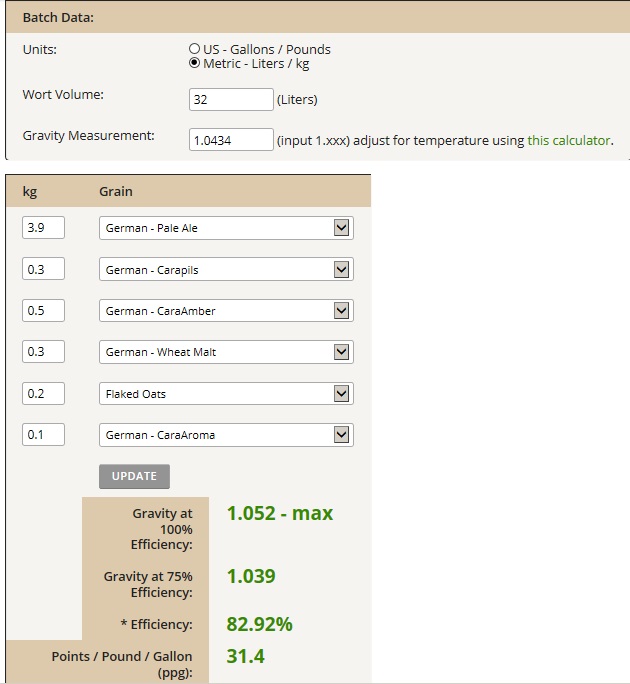Expand the German - CaraAroma grain dropdown
Image resolution: width=630 pixels, height=684 pixels.
pyautogui.click(x=226, y=435)
